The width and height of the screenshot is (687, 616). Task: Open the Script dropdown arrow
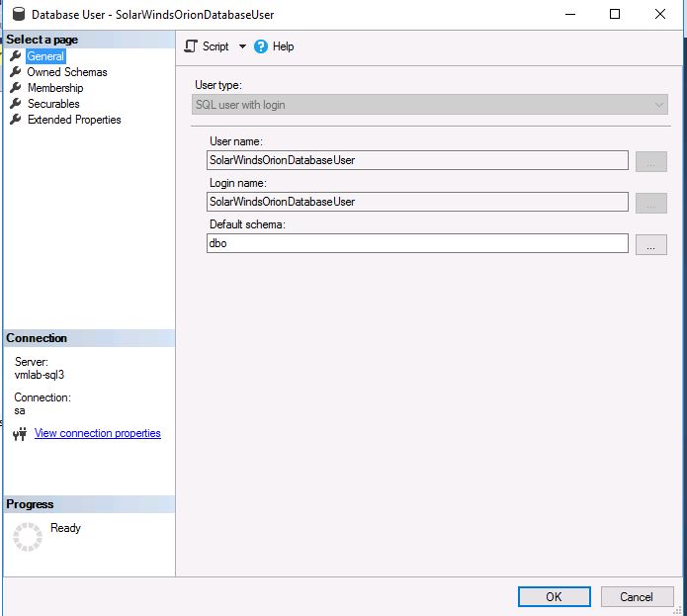(242, 46)
